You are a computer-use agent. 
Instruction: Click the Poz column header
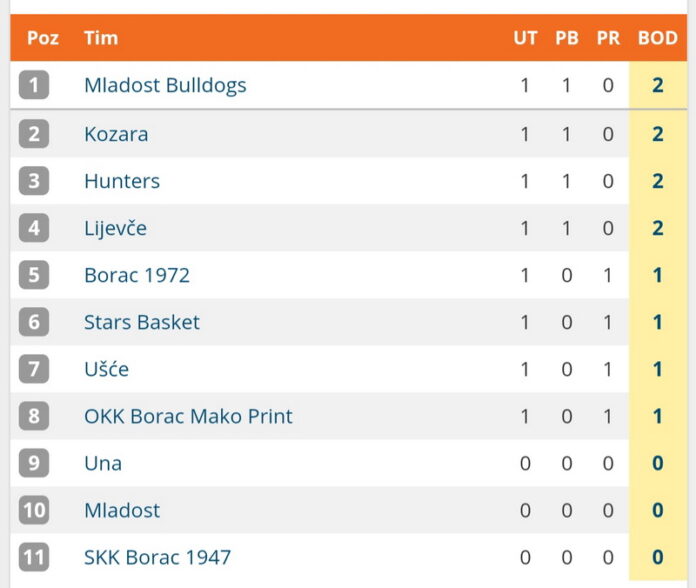pos(43,38)
